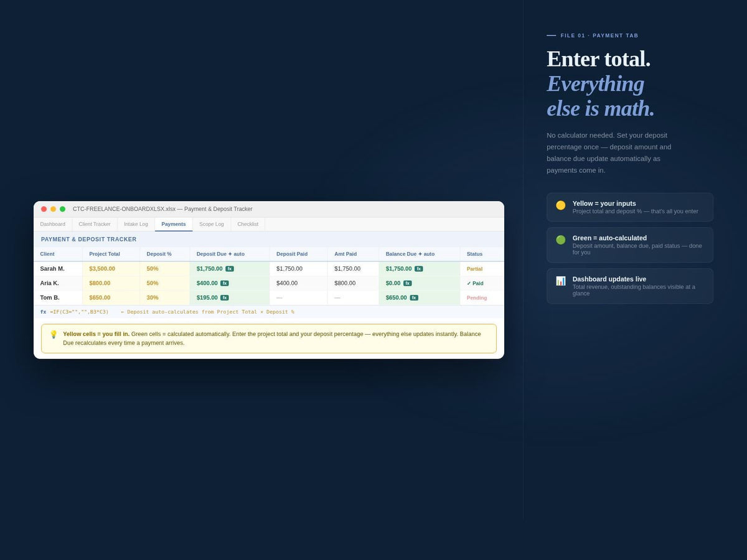Switch to the Client Tracker tab

coord(95,224)
